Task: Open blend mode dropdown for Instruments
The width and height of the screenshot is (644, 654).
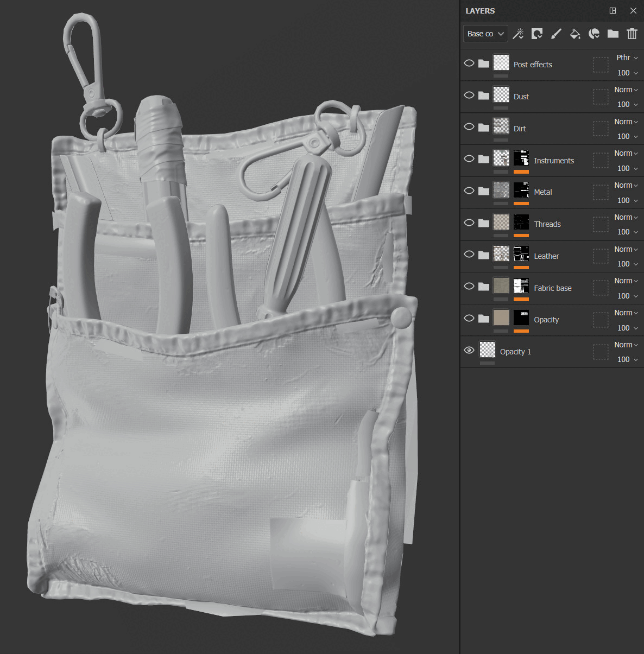Action: tap(626, 153)
